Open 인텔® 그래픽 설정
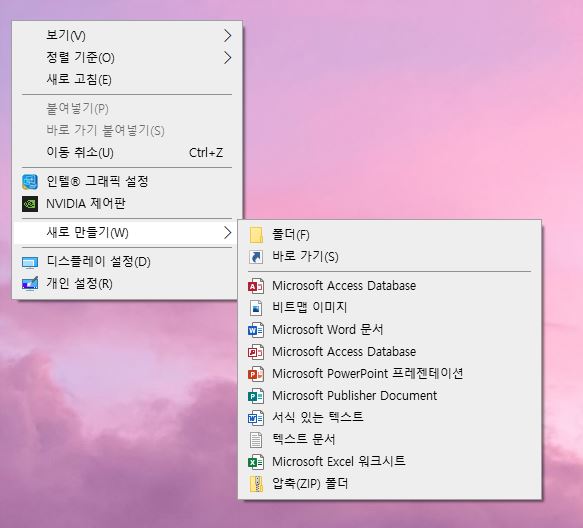This screenshot has height=528, width=583. click(x=128, y=182)
